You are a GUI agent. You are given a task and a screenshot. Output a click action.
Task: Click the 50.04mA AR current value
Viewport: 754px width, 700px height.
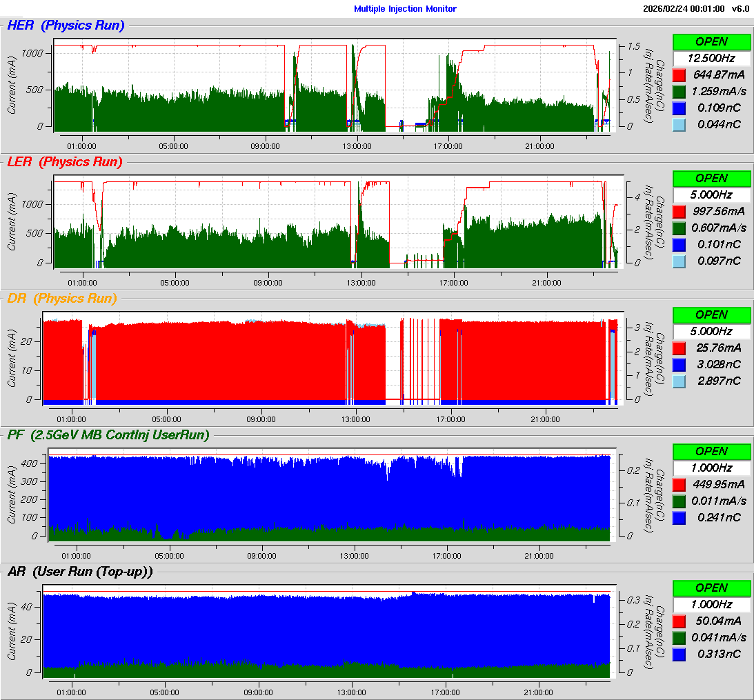(718, 621)
